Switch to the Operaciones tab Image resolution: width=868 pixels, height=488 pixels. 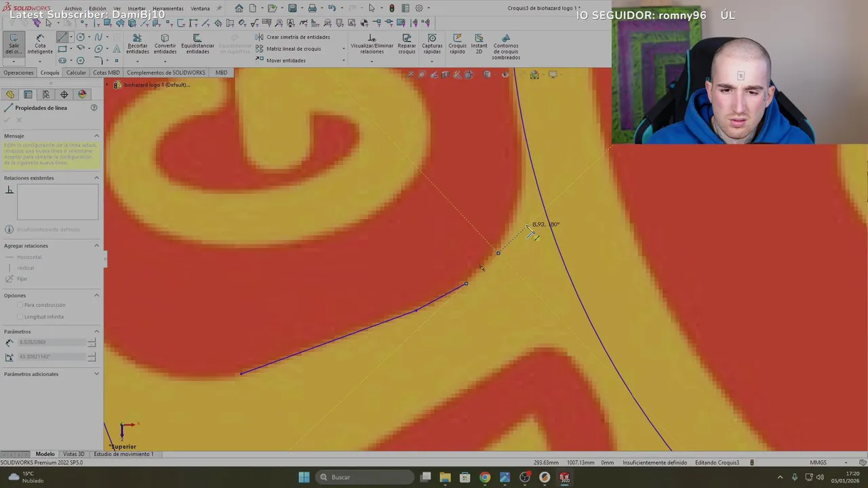click(18, 73)
